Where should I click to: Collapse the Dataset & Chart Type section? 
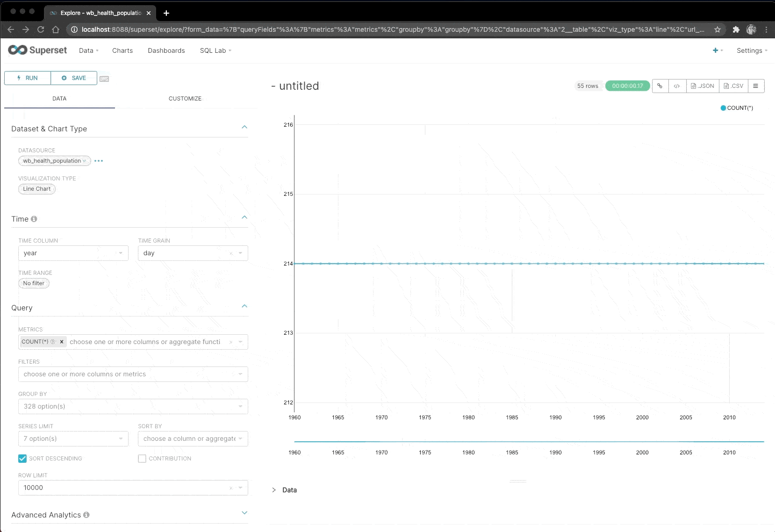[244, 127]
